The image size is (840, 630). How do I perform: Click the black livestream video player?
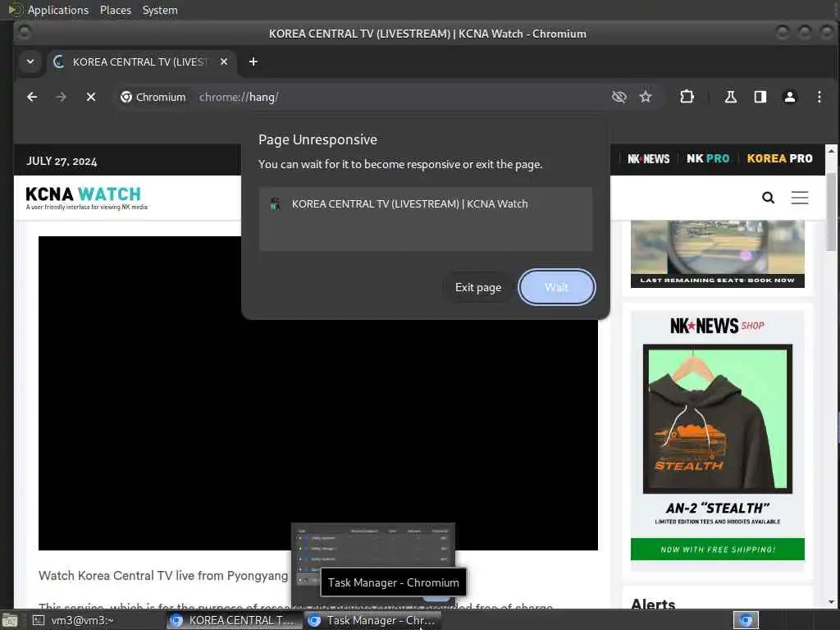coord(318,393)
